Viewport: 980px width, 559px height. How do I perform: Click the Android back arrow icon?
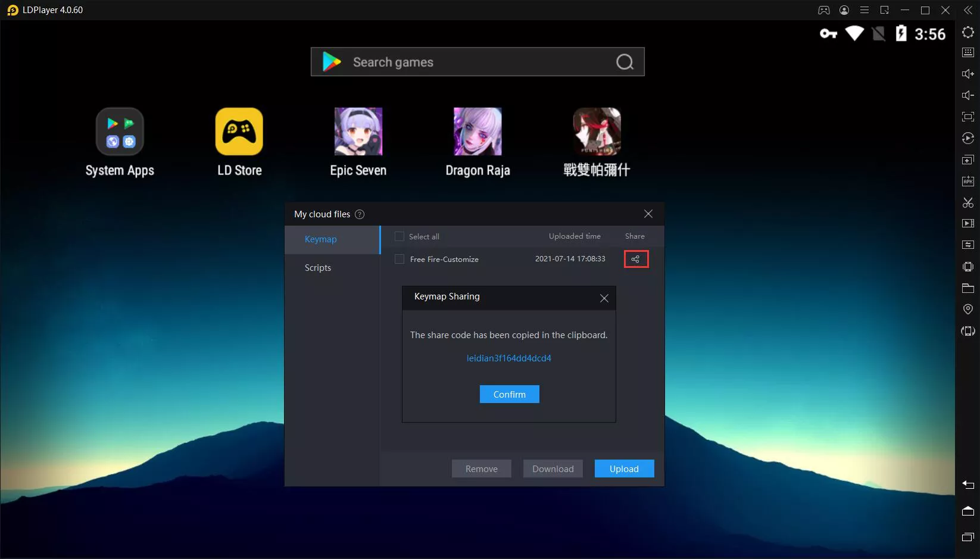pyautogui.click(x=968, y=485)
